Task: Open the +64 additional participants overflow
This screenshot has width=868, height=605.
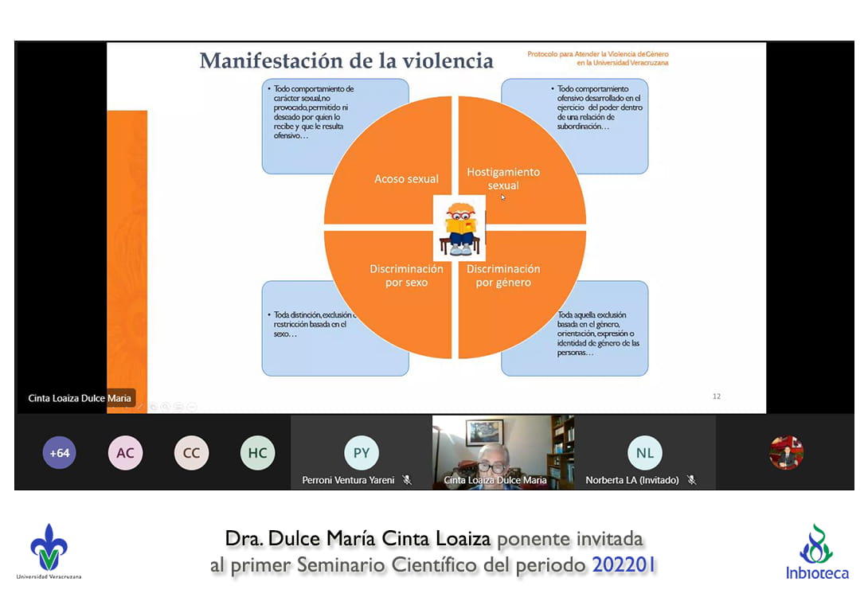Action: point(60,453)
